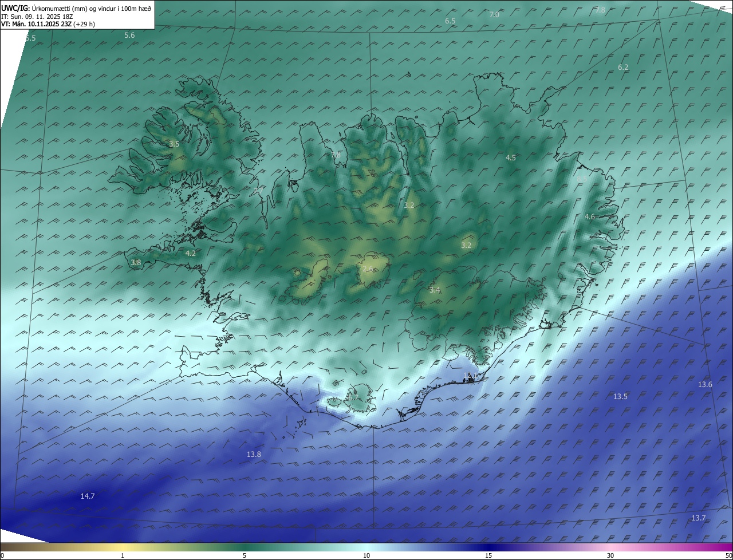Click the 'VT: Mán. 10.11.2025 23Z (+29 h)' line
Screen dimensions: 733x560
(48, 24)
